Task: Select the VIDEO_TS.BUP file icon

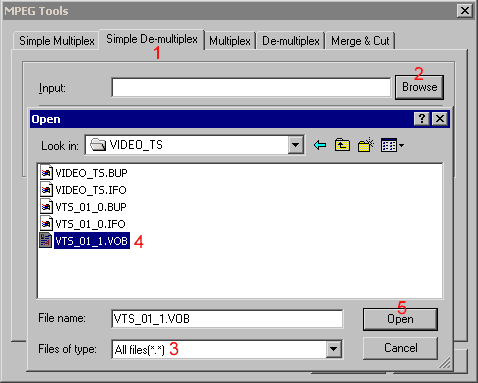Action: click(46, 173)
